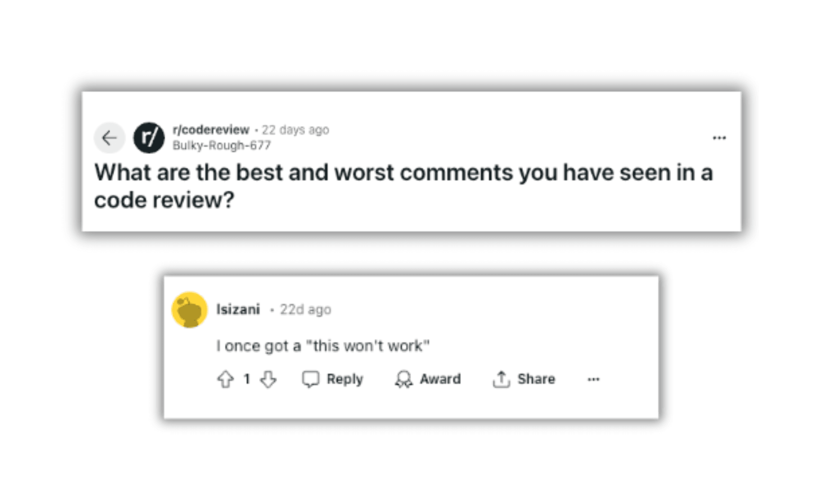
Task: Click Reply on Isizani's comment
Action: [x=336, y=379]
